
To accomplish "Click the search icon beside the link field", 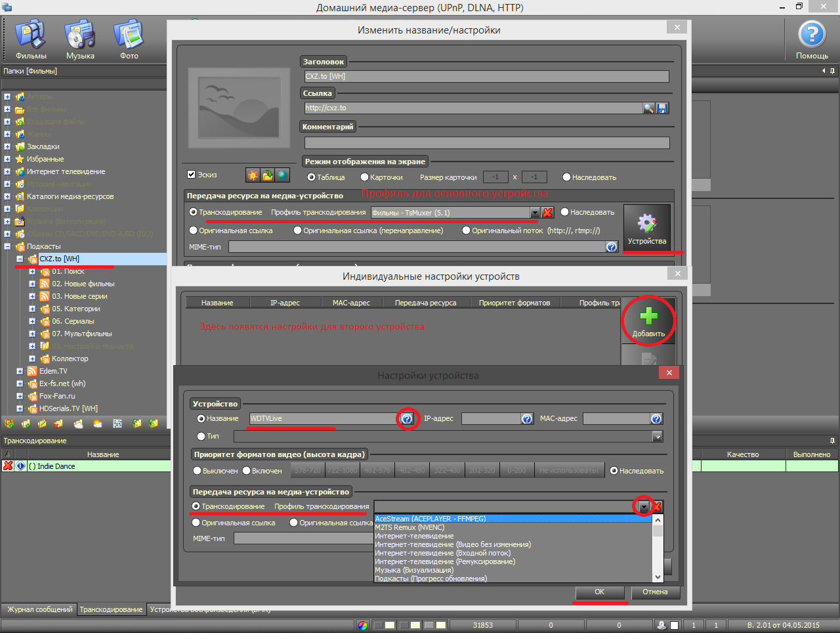I will tap(648, 108).
